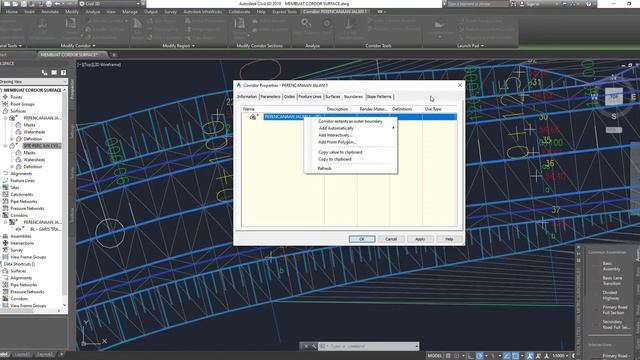The image size is (640, 360).
Task: Click the command line customize wrench icon
Action: (313, 346)
